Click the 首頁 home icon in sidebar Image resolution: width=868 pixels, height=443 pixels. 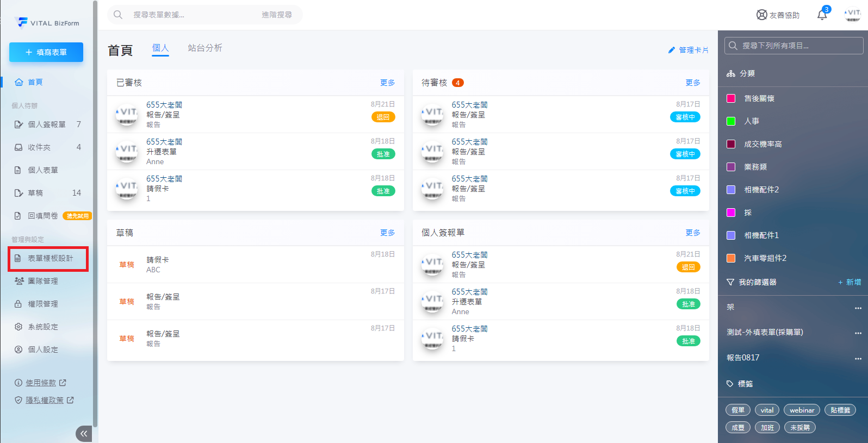[19, 82]
